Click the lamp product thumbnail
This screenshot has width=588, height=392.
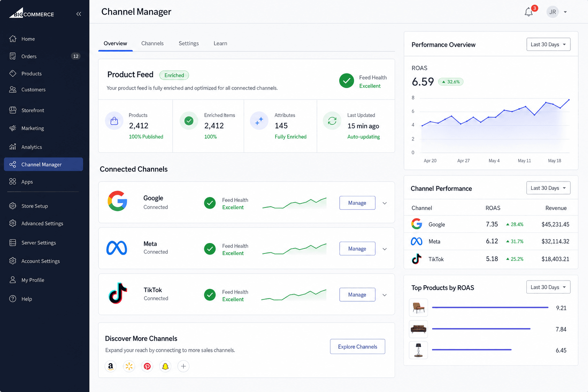point(418,350)
